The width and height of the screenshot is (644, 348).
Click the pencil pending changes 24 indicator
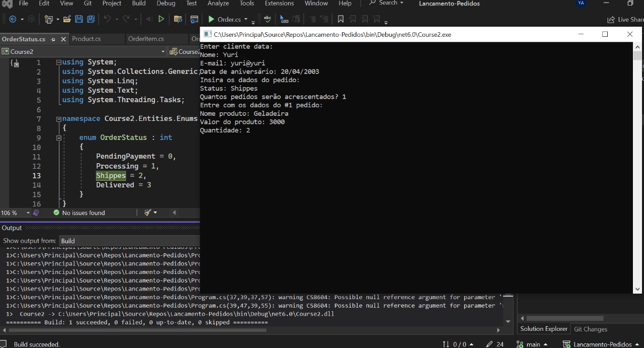click(x=495, y=344)
